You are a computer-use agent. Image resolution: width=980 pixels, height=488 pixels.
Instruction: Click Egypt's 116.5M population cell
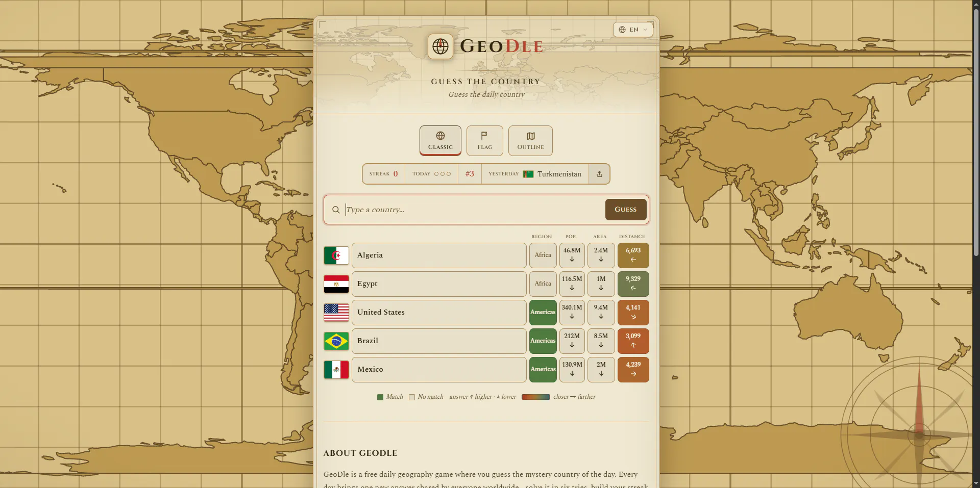572,284
